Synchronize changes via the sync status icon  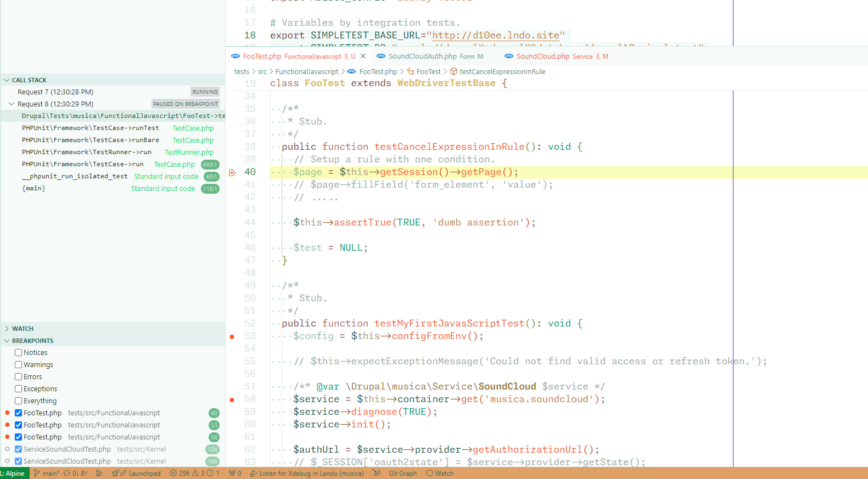tap(75, 474)
